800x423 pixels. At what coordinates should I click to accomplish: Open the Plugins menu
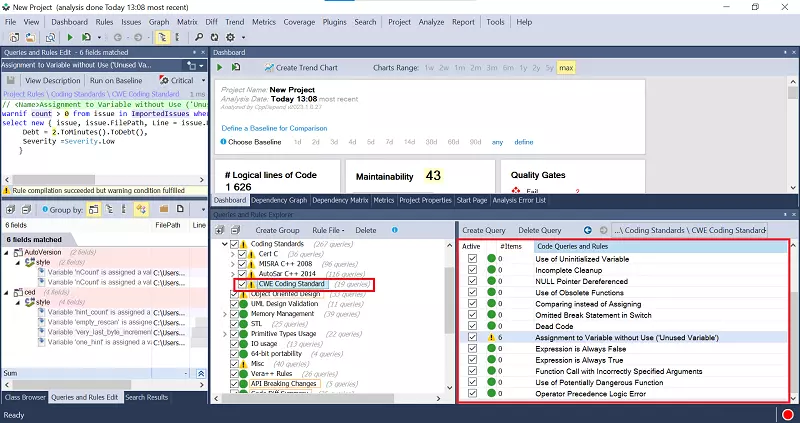click(x=334, y=22)
